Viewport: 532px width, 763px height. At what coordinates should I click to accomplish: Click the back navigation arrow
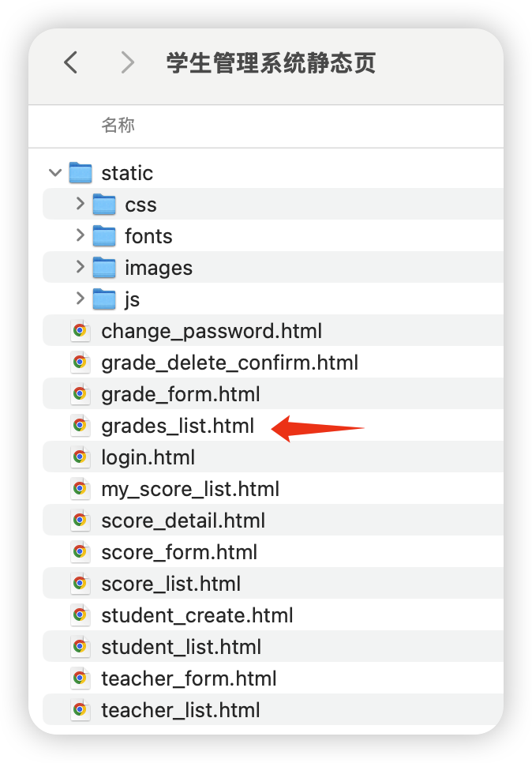71,62
